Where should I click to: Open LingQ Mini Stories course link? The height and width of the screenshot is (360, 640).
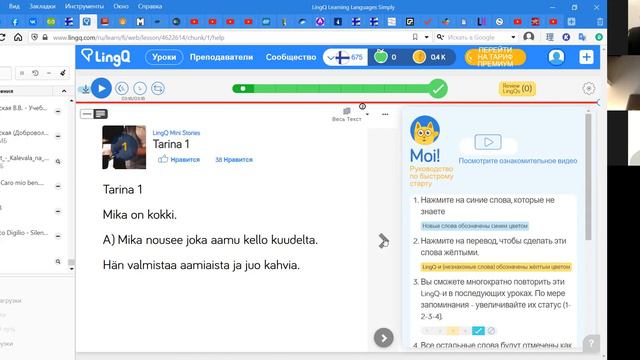(x=176, y=133)
